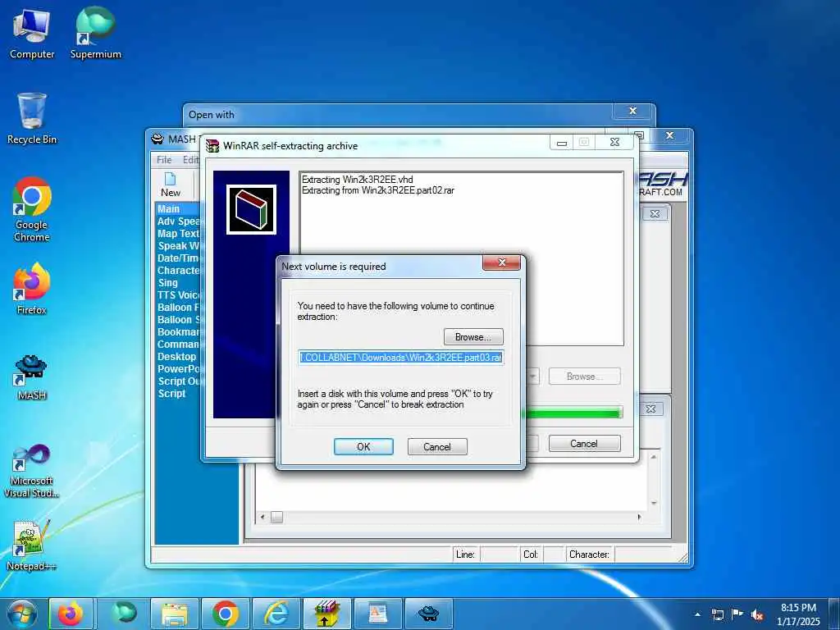Click the Line field in MASH status bar
This screenshot has height=630, width=840.
pos(499,555)
